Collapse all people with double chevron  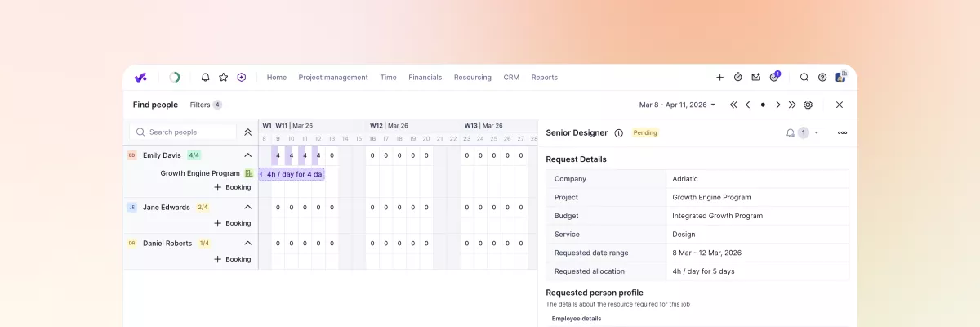click(x=247, y=132)
